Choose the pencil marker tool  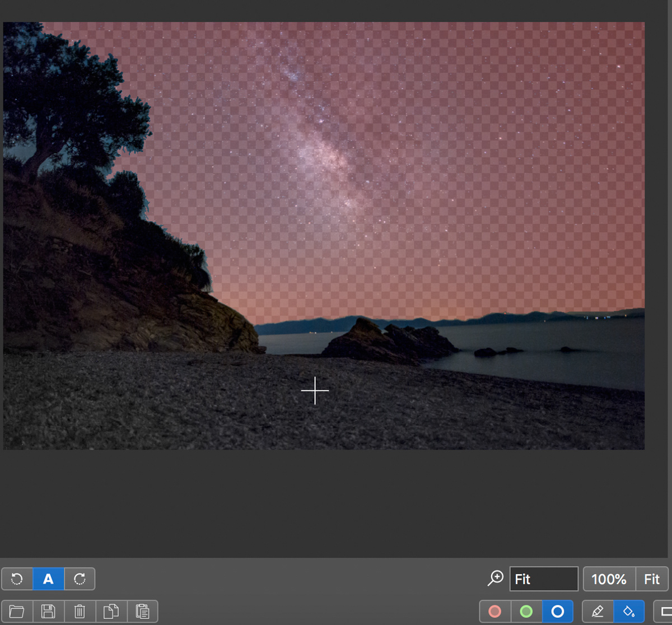pyautogui.click(x=598, y=611)
